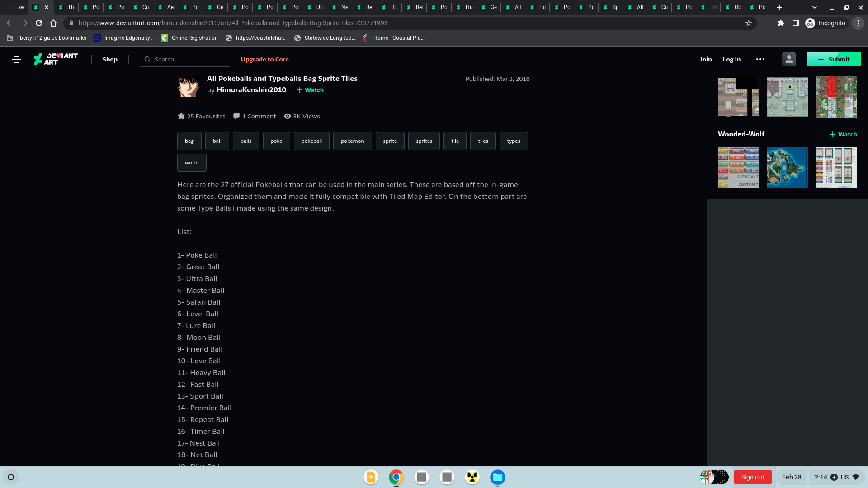
Task: Open the ChromeOS launcher circle
Action: coord(11,477)
